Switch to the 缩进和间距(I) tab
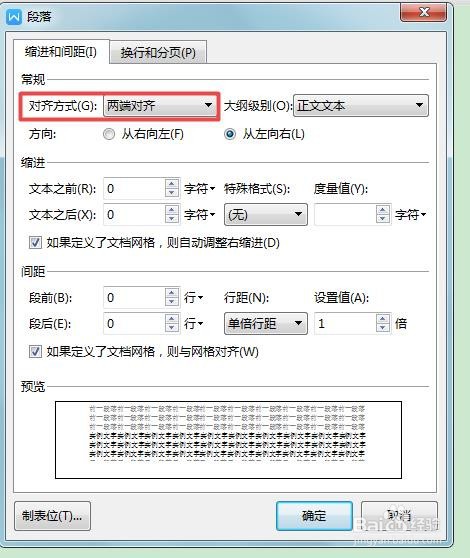This screenshot has width=470, height=558. click(61, 52)
